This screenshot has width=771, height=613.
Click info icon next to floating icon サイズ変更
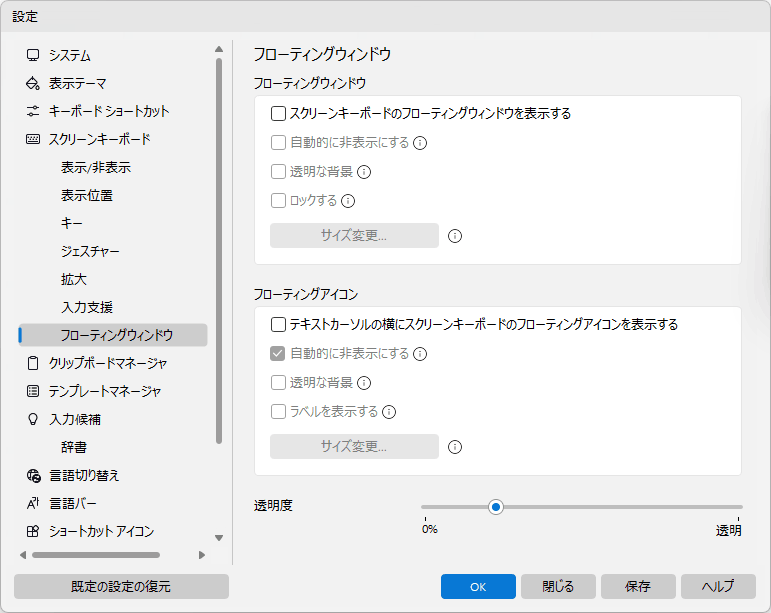point(455,447)
